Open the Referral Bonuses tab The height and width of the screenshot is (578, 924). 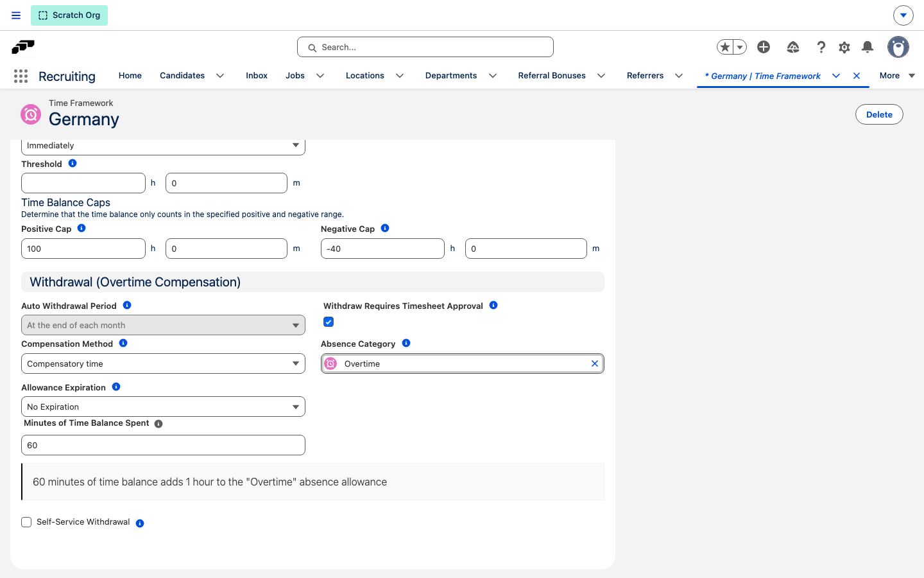click(552, 76)
